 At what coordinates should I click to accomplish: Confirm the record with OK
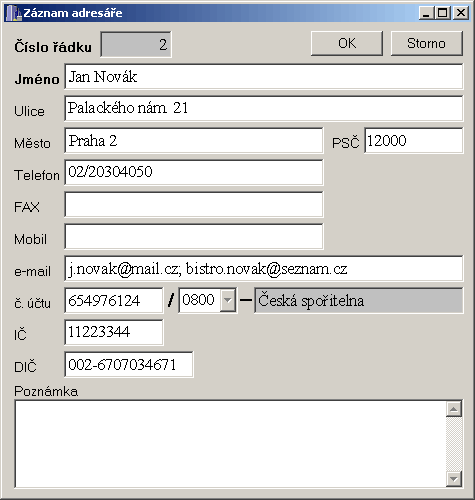(x=347, y=43)
